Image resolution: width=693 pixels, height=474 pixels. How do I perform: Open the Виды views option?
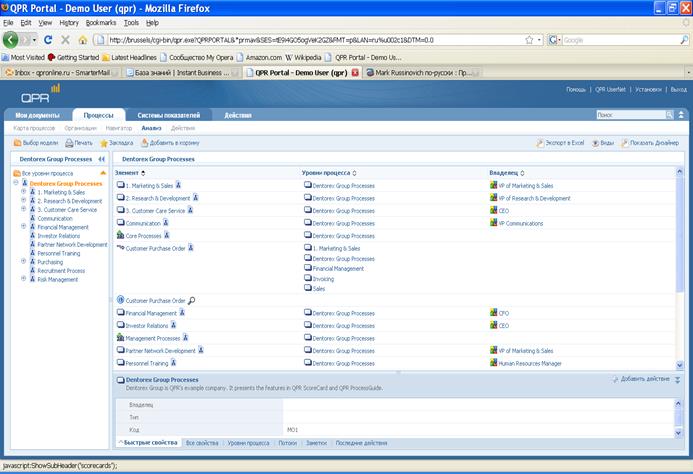(x=603, y=143)
